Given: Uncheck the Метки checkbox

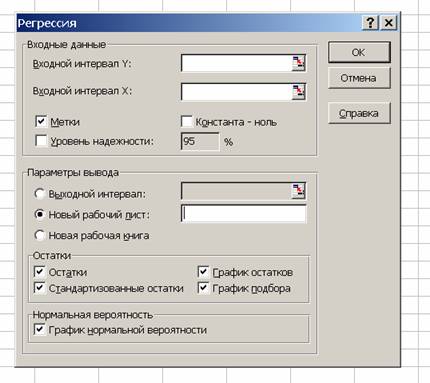Looking at the screenshot, I should [41, 121].
